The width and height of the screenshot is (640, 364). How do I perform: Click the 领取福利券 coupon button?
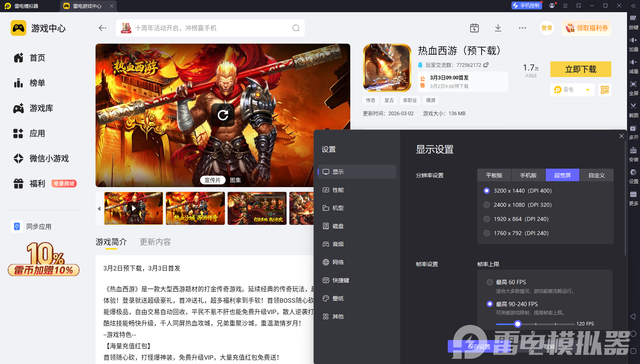point(587,28)
